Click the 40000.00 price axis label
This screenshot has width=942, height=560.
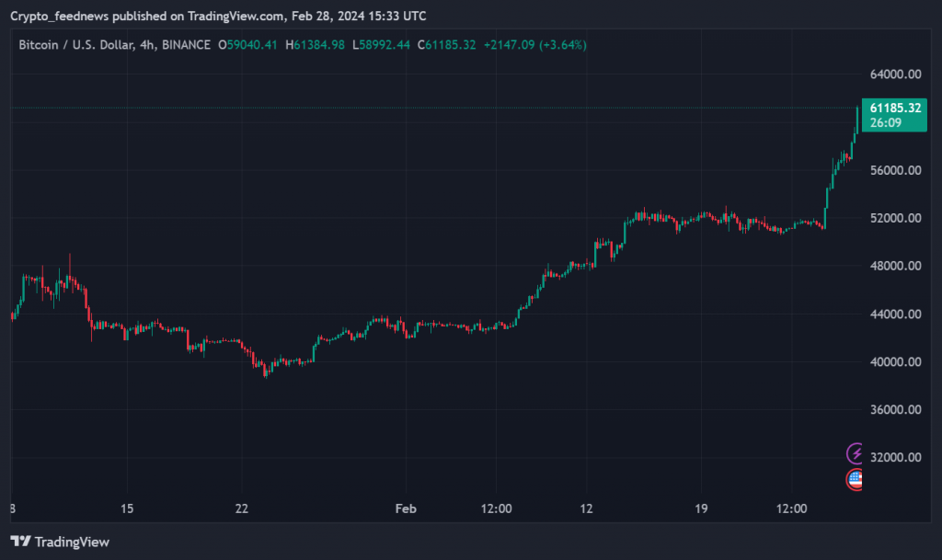[x=896, y=361]
